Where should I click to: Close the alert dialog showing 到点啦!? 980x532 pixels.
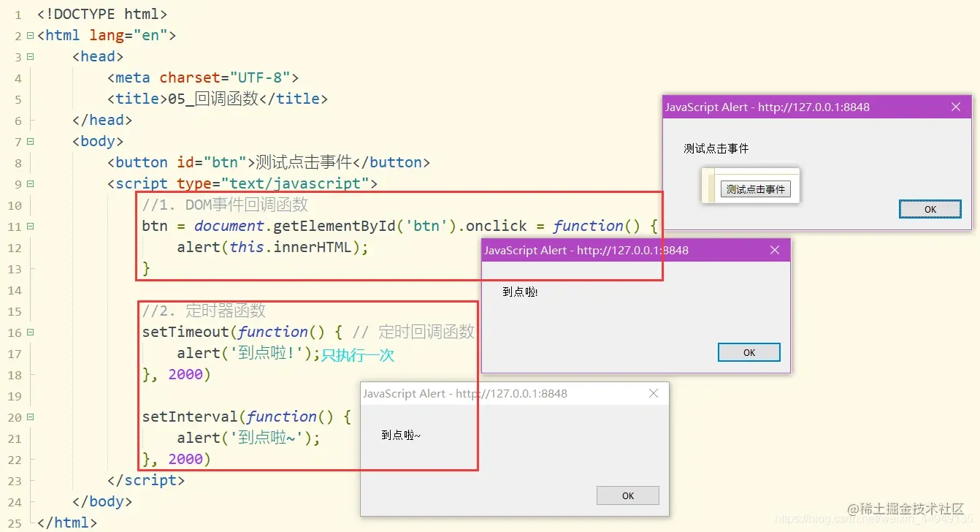775,250
